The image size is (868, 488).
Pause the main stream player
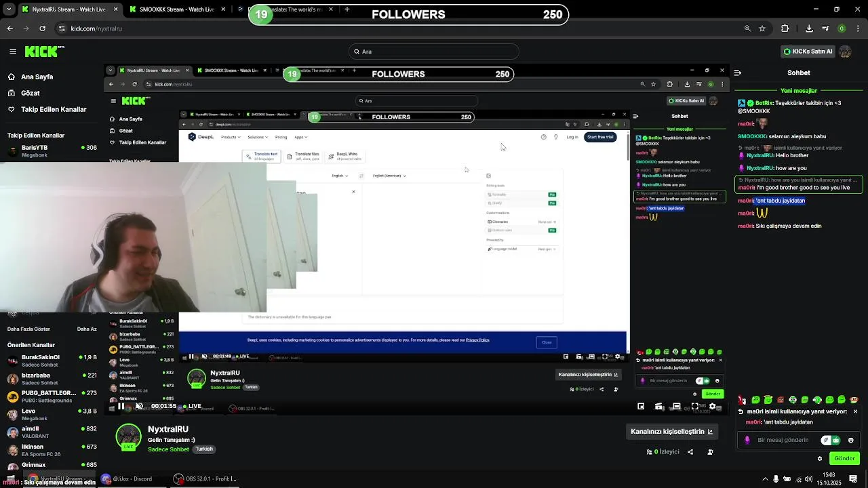(121, 406)
